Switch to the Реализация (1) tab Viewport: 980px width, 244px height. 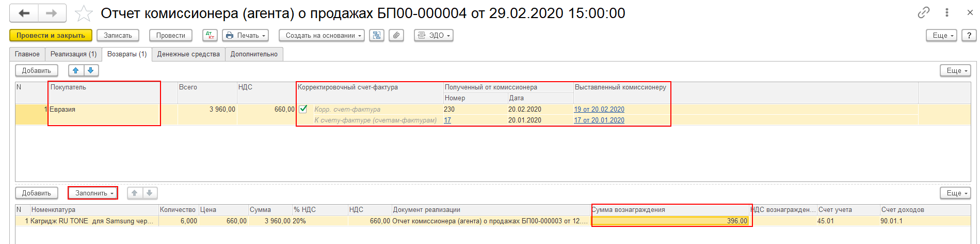click(73, 54)
